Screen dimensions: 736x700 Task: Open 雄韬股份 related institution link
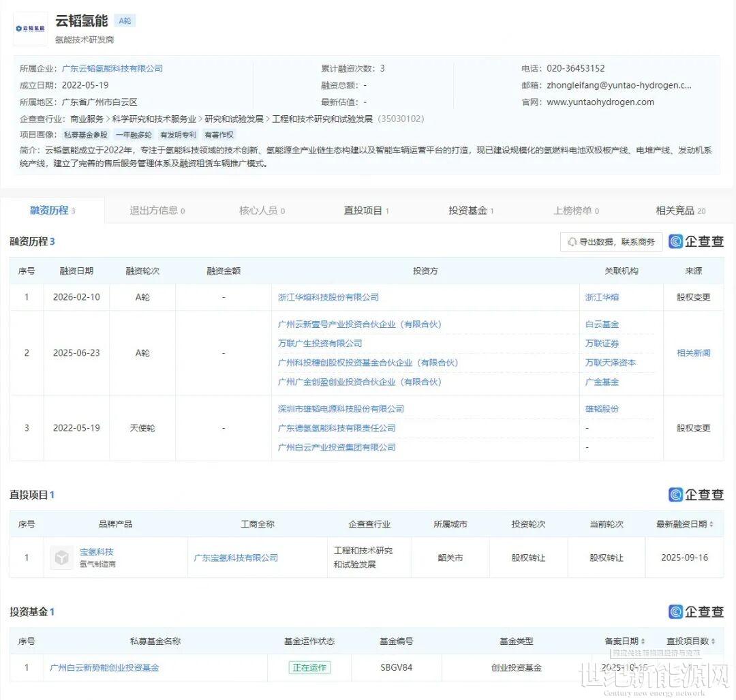pos(602,409)
